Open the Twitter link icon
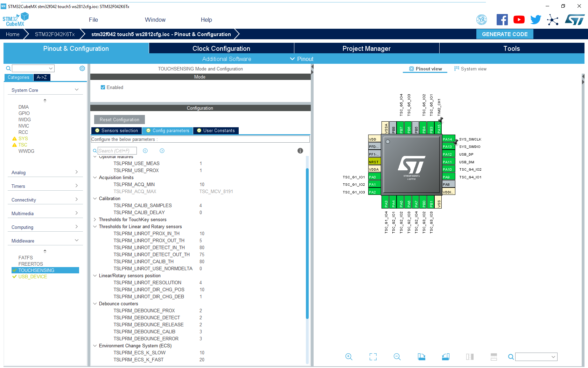The height and width of the screenshot is (368, 588). point(535,20)
